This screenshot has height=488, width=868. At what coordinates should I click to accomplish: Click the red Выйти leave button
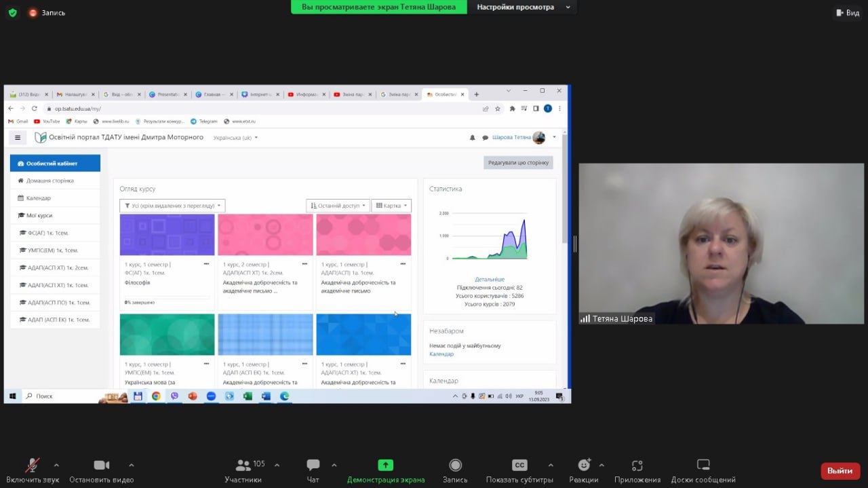(x=840, y=470)
